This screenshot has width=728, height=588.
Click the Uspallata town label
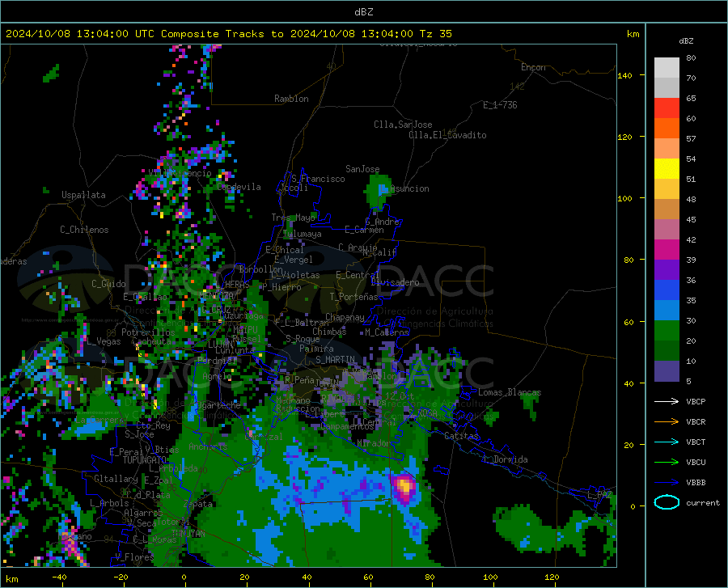click(x=83, y=195)
